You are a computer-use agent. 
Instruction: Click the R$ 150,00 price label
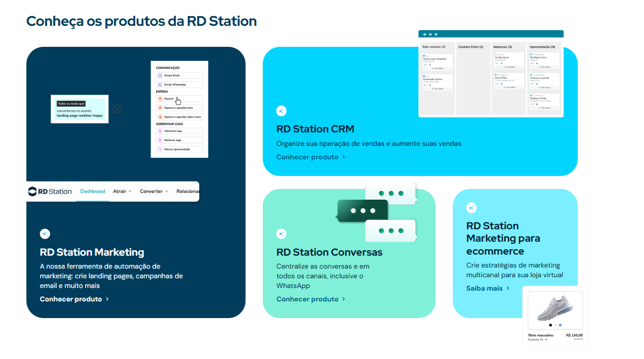tap(574, 335)
